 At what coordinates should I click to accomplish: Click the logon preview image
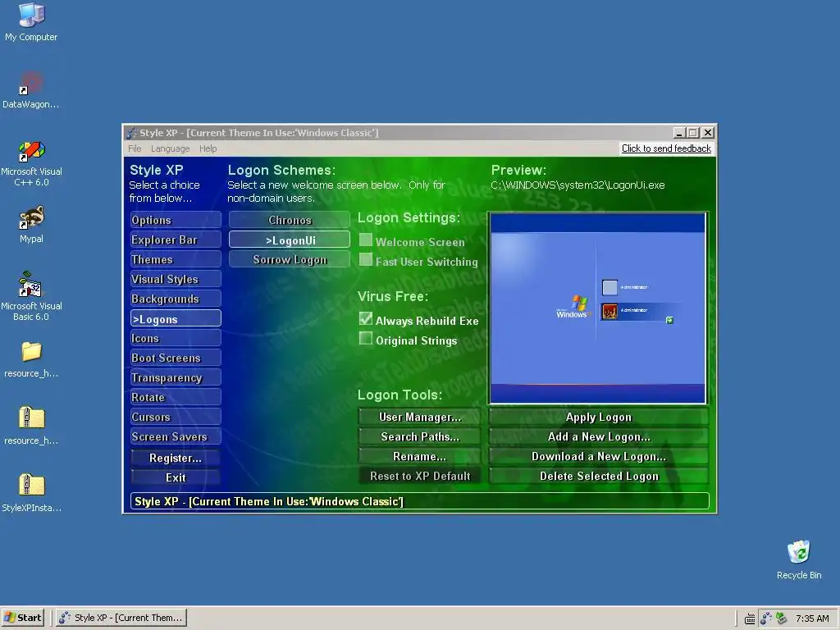[x=598, y=308]
